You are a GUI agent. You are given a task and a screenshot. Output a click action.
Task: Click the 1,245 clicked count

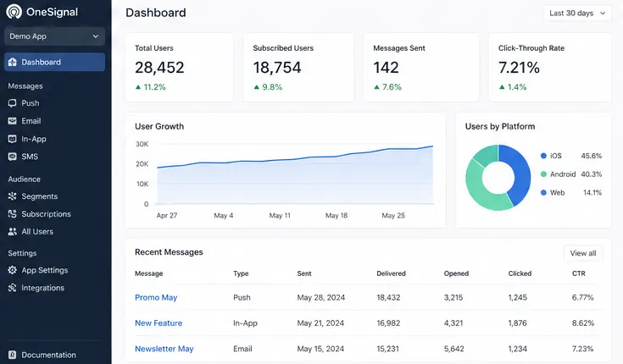[518, 297]
